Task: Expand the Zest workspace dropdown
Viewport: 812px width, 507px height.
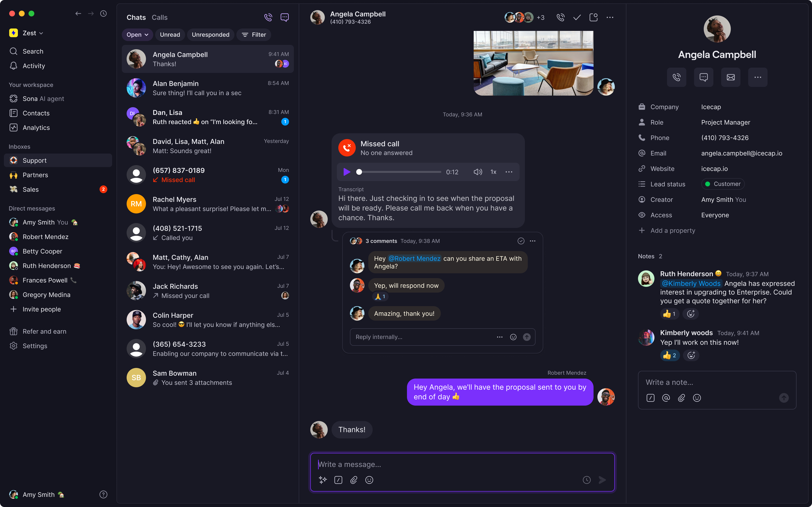Action: point(33,33)
